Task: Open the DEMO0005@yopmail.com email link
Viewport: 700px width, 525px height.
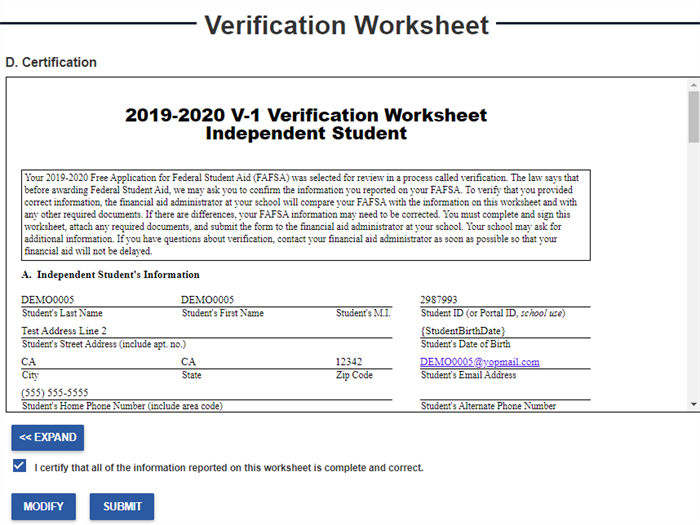Action: (479, 362)
